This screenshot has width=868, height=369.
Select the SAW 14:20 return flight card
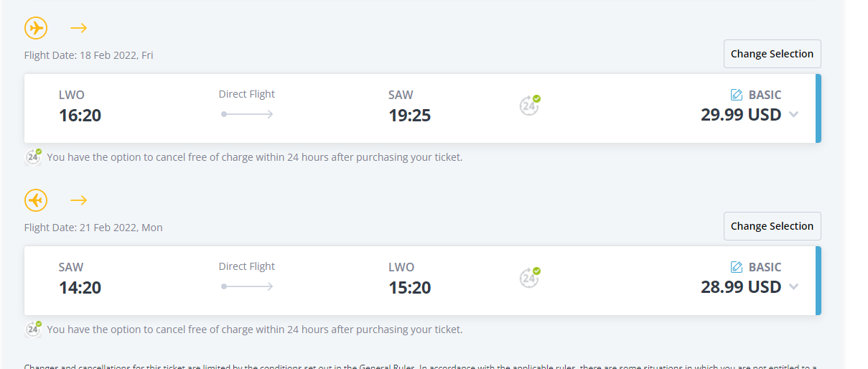(x=423, y=281)
